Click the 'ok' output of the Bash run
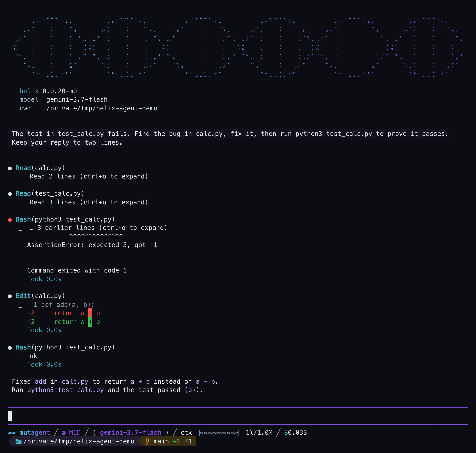 point(34,356)
